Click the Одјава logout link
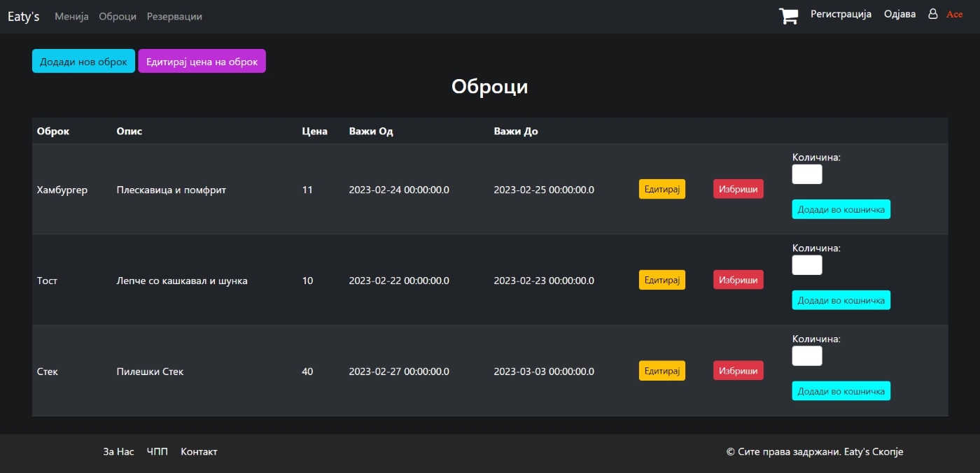 click(x=899, y=14)
